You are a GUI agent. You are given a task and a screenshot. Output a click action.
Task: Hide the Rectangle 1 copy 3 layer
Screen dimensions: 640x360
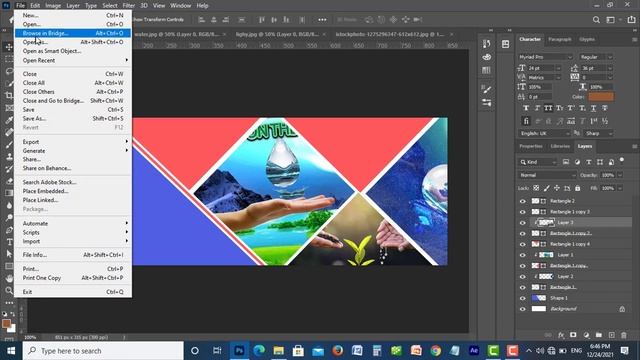pyautogui.click(x=522, y=212)
